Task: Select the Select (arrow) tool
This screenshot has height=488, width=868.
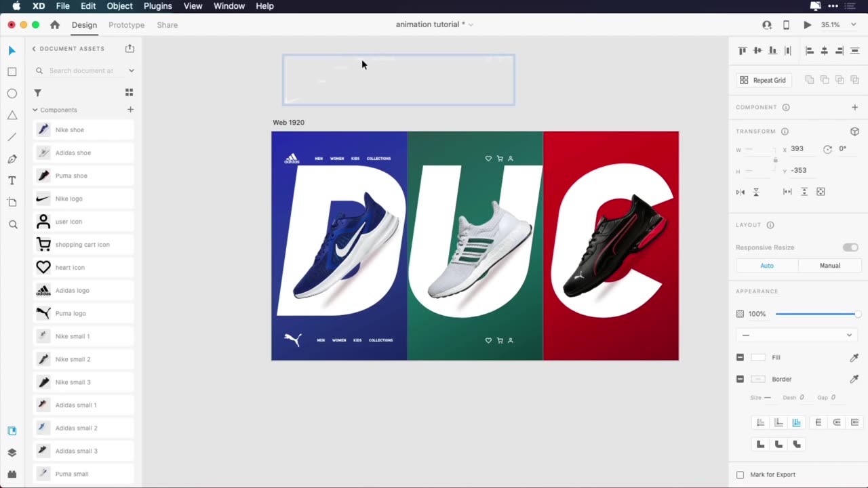Action: (x=12, y=51)
